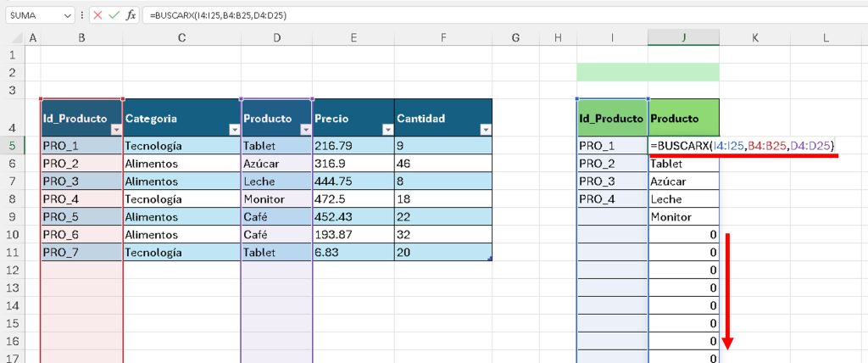Click the table resize handle below Cantidad
Screen dimensions: 868x363
489,258
